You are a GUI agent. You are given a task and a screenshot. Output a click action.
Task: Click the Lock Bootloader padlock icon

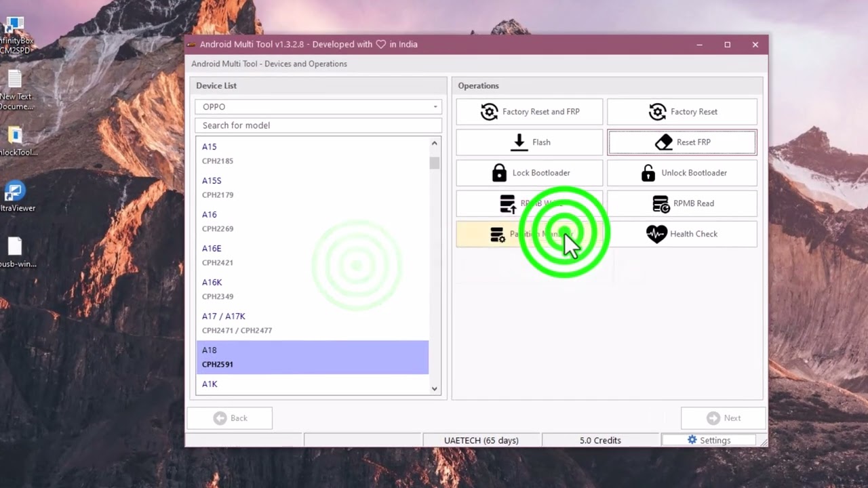pyautogui.click(x=499, y=173)
